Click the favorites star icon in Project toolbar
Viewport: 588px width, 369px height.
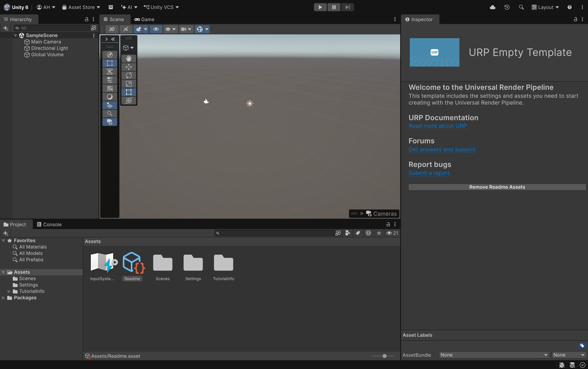click(379, 233)
